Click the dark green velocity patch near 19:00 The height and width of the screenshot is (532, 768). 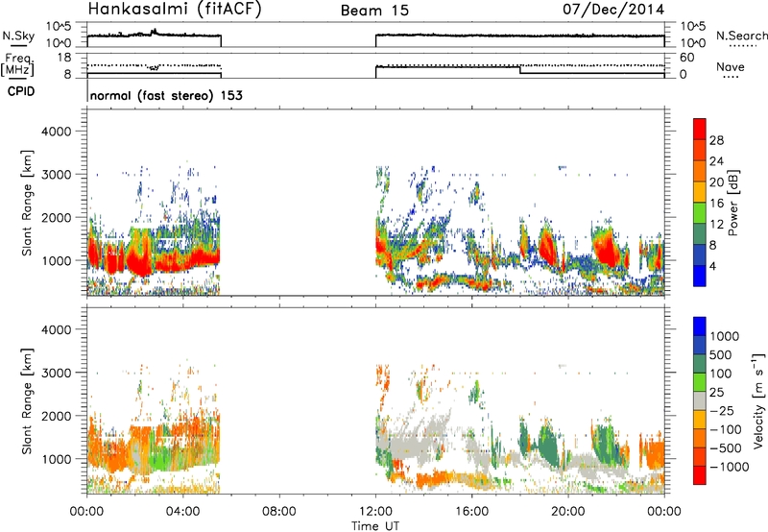[547, 446]
